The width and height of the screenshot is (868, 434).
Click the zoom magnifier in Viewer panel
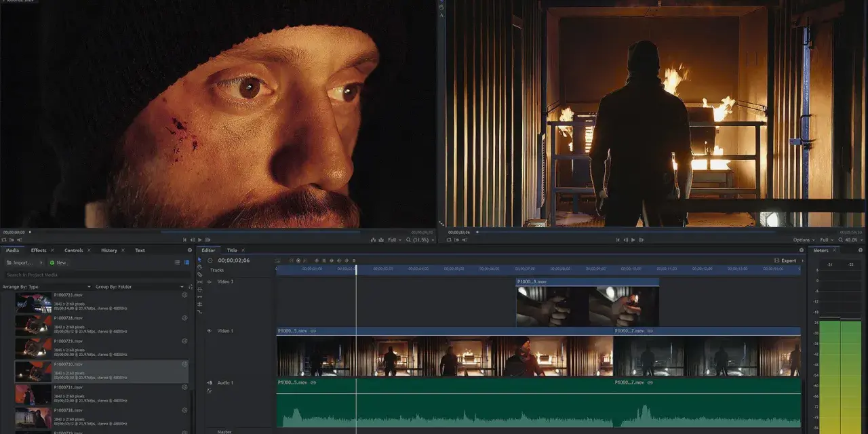pos(842,240)
